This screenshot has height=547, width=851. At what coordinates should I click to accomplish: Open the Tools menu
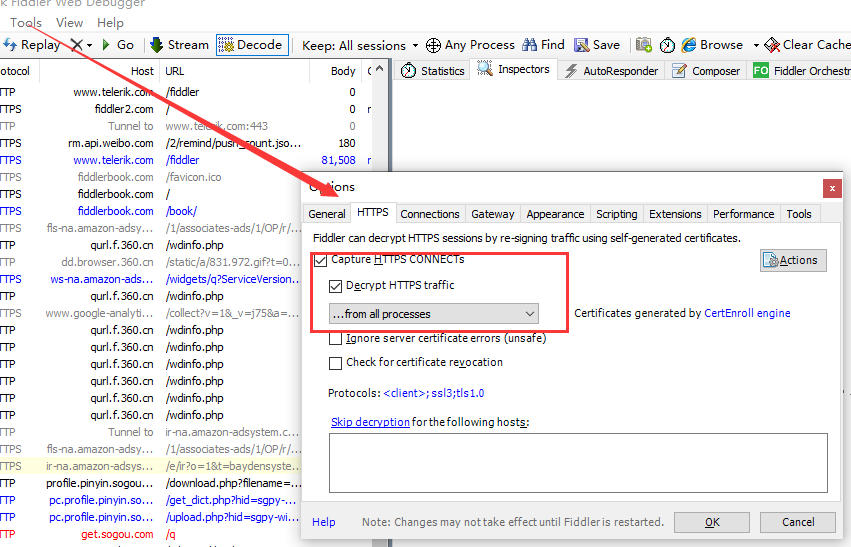26,23
